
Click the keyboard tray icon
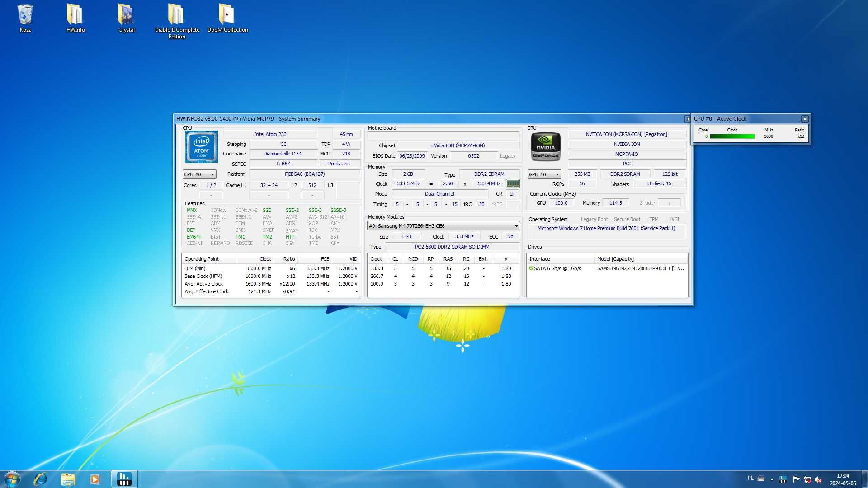tap(761, 478)
